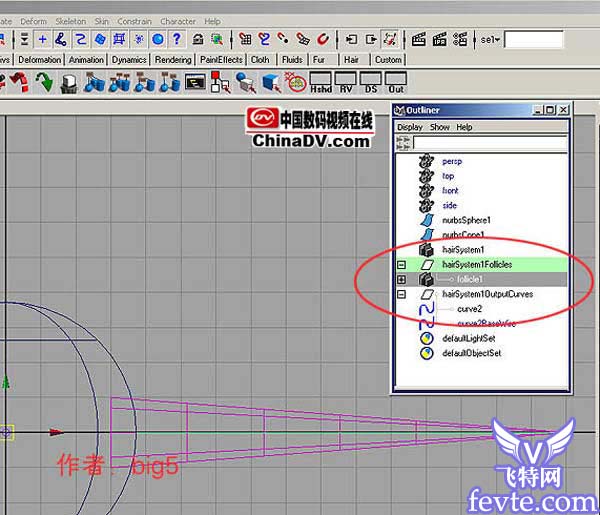Toggle the surfaces selection mask icon

pyautogui.click(x=100, y=39)
